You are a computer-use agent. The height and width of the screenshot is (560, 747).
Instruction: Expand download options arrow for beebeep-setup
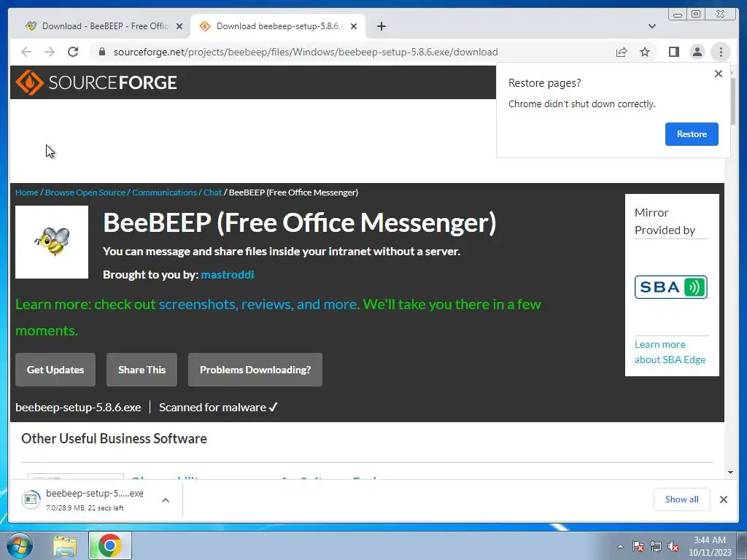[x=166, y=500]
